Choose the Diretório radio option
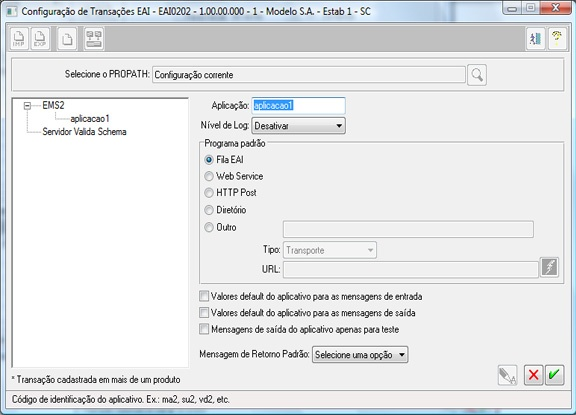576x415 pixels. pyautogui.click(x=209, y=210)
